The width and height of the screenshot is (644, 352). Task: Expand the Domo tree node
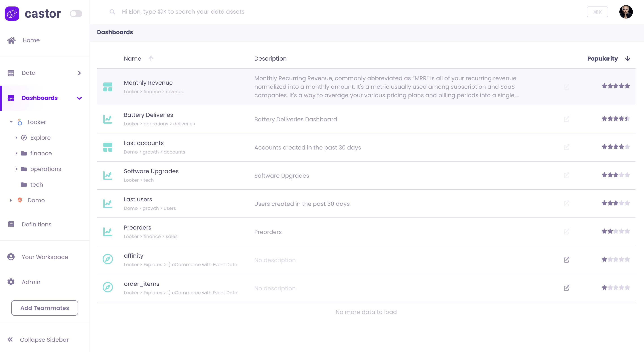tap(11, 200)
